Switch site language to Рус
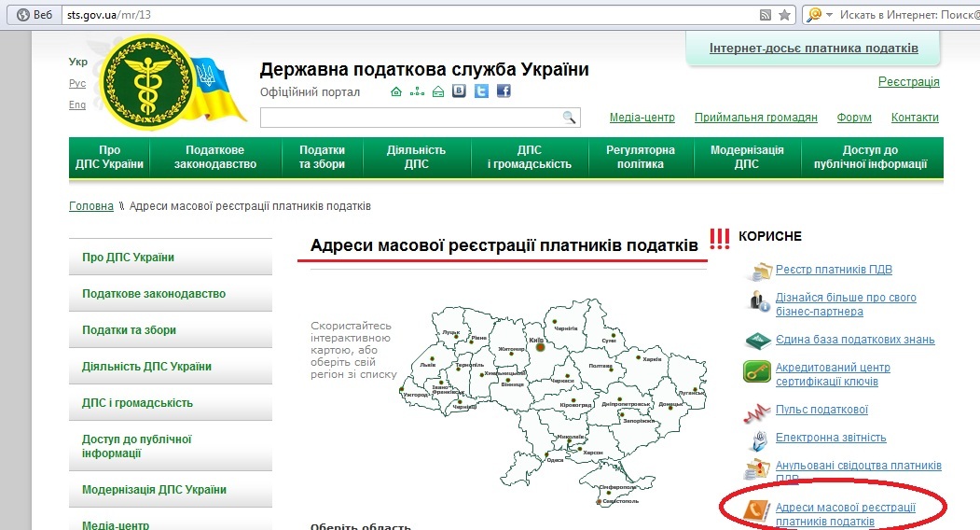The height and width of the screenshot is (530, 980). 77,83
